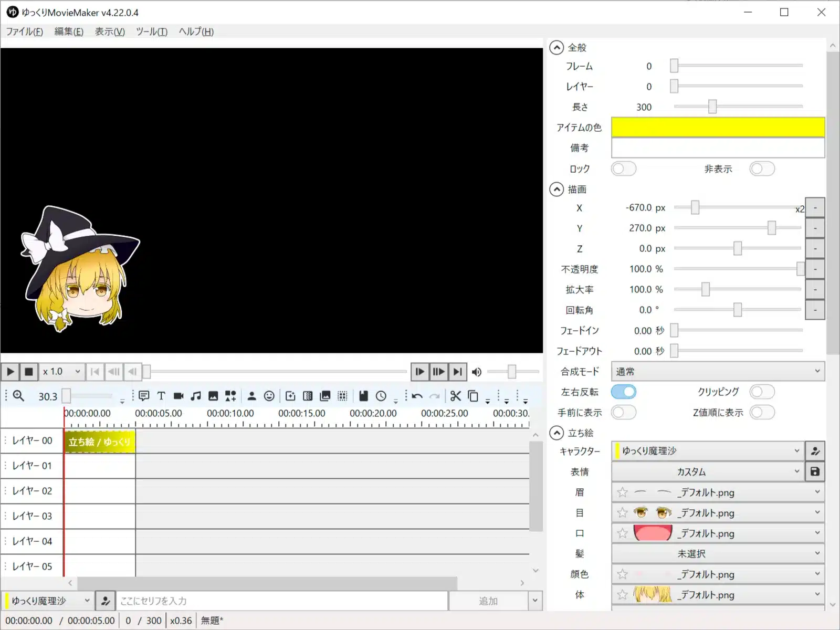Open the bookmark icon in the toolbar
Image resolution: width=840 pixels, height=630 pixels.
363,396
